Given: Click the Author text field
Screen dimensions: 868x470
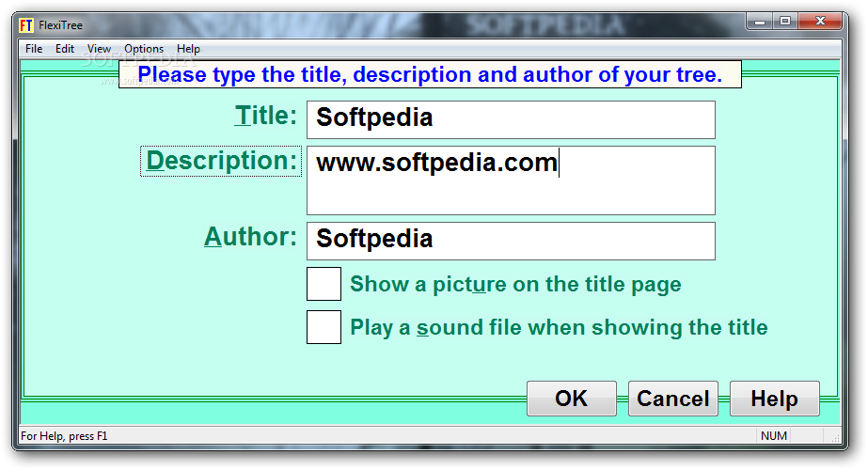Looking at the screenshot, I should 511,241.
